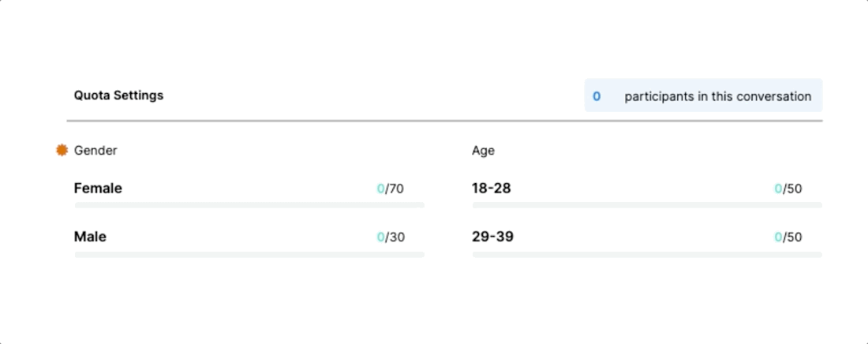
Task: Click the orange badge icon beside Gender
Action: tap(62, 150)
